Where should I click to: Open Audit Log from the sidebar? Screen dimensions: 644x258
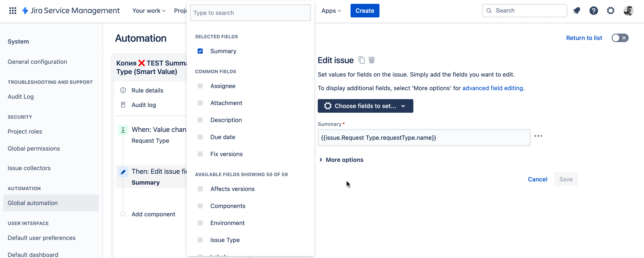[x=20, y=97]
